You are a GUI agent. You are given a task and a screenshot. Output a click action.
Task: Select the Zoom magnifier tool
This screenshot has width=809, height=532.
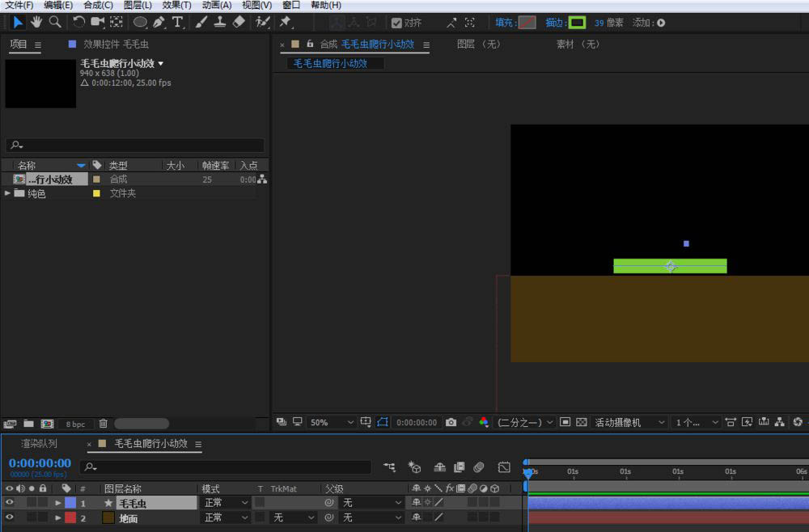55,22
